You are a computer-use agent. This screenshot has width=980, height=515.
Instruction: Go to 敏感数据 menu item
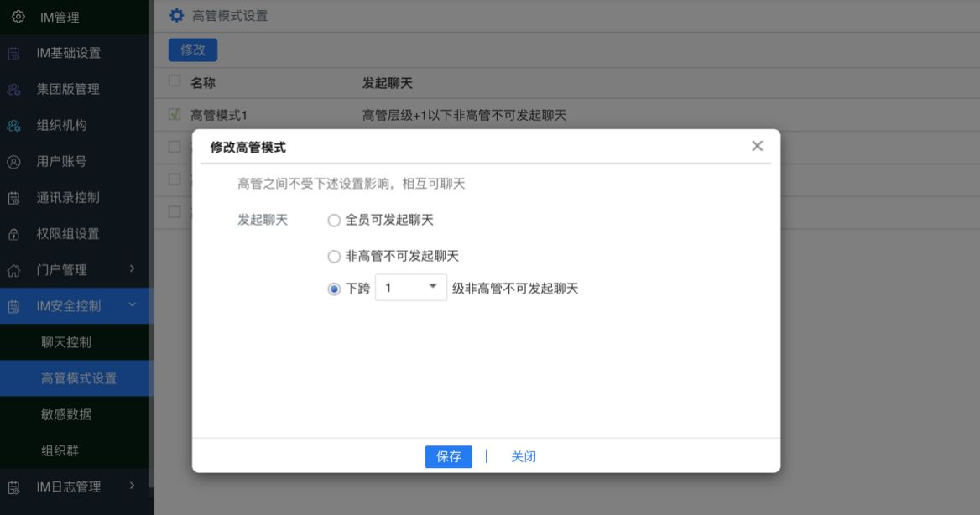click(x=66, y=414)
